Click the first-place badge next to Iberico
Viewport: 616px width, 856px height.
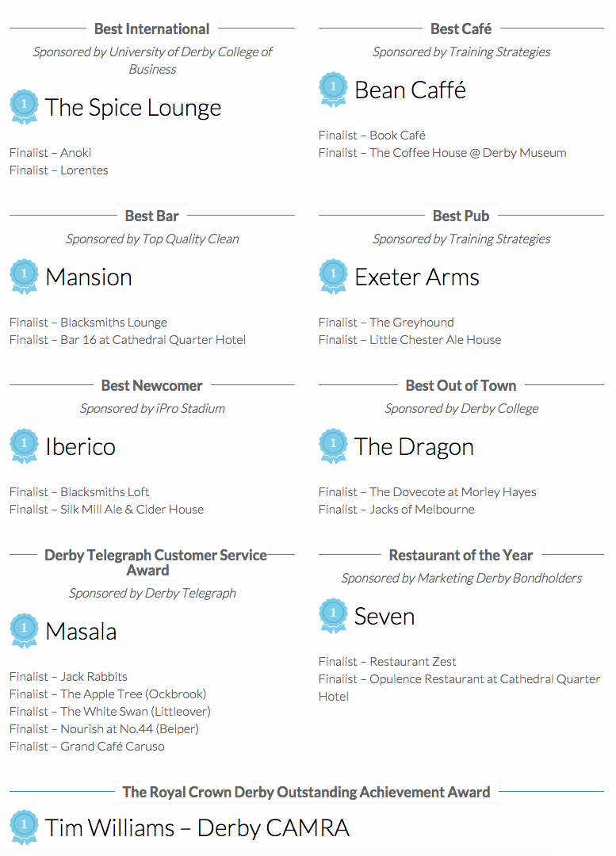click(24, 445)
